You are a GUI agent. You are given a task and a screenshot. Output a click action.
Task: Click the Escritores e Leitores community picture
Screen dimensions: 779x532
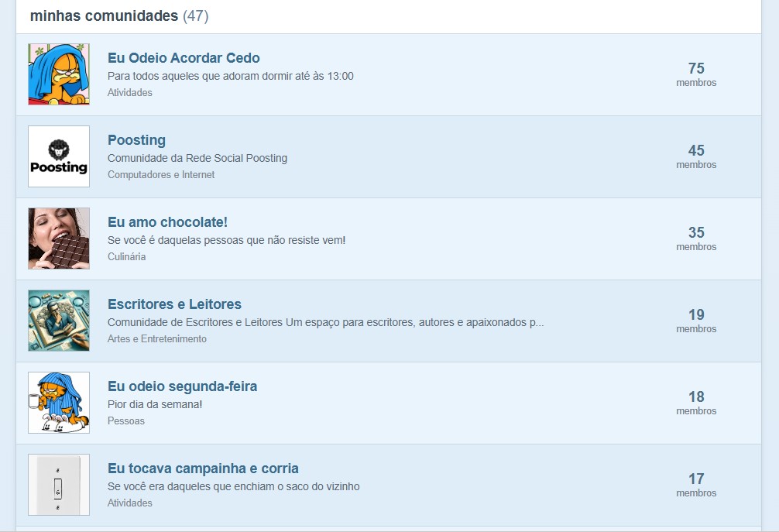(59, 321)
